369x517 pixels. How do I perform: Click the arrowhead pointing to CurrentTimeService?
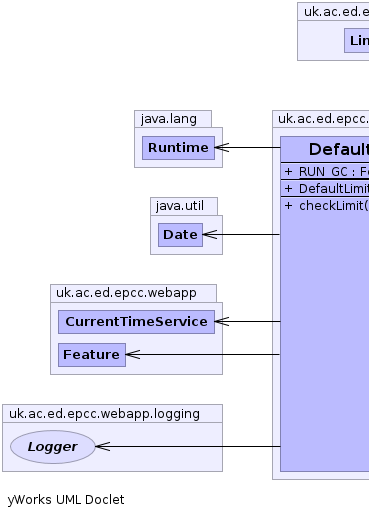click(x=222, y=321)
